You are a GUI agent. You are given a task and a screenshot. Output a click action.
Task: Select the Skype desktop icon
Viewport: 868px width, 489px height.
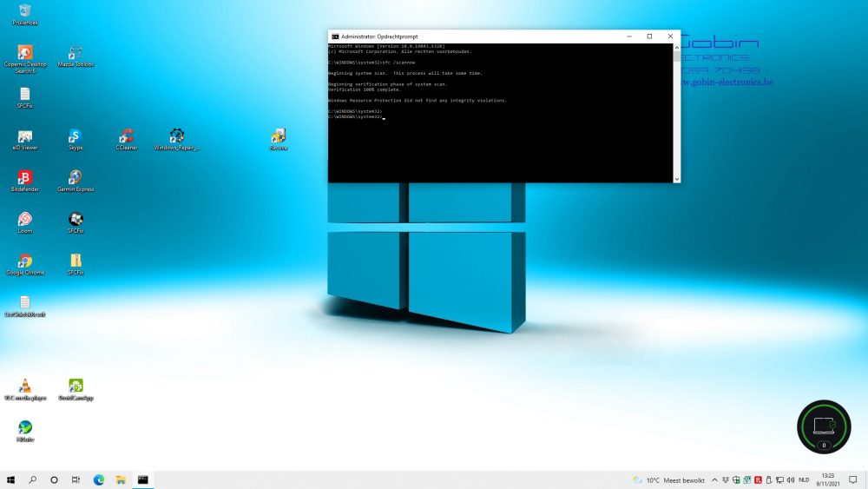(76, 136)
